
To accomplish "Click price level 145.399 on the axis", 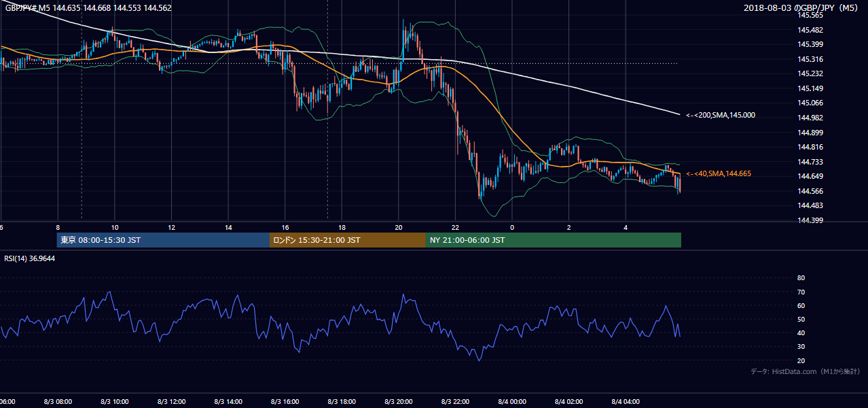I will [x=810, y=44].
